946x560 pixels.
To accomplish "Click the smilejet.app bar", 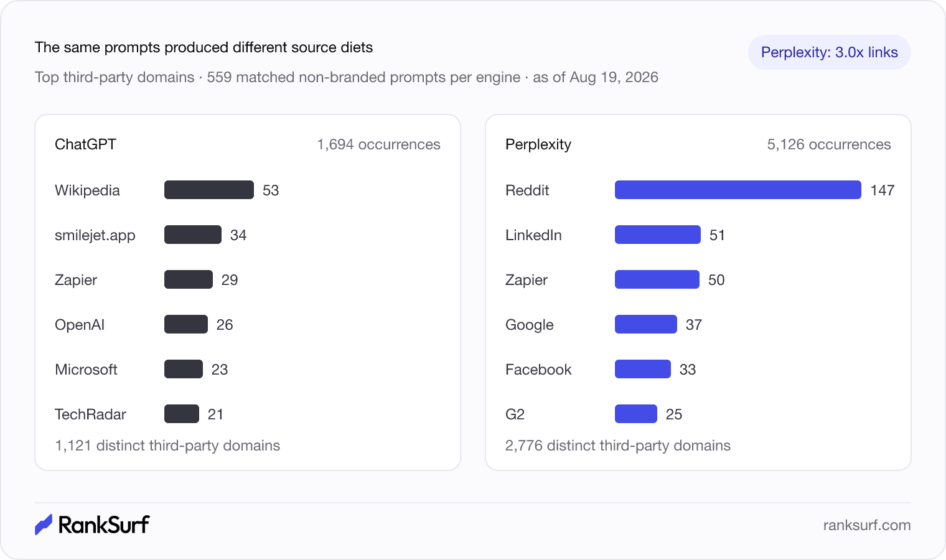I will pyautogui.click(x=193, y=235).
